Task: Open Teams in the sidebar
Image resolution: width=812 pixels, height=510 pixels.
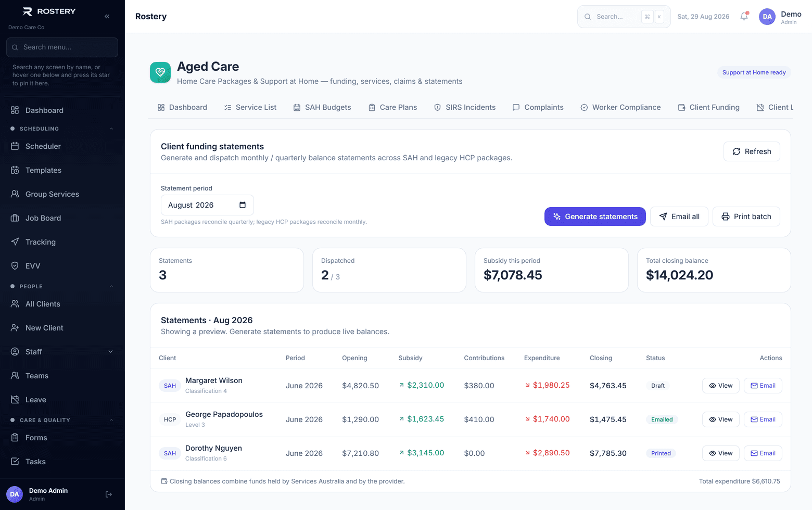Action: (62, 376)
